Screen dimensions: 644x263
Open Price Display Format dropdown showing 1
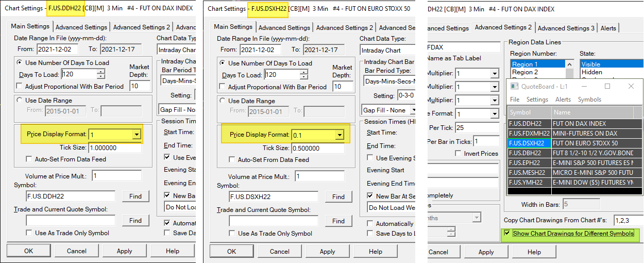point(136,134)
